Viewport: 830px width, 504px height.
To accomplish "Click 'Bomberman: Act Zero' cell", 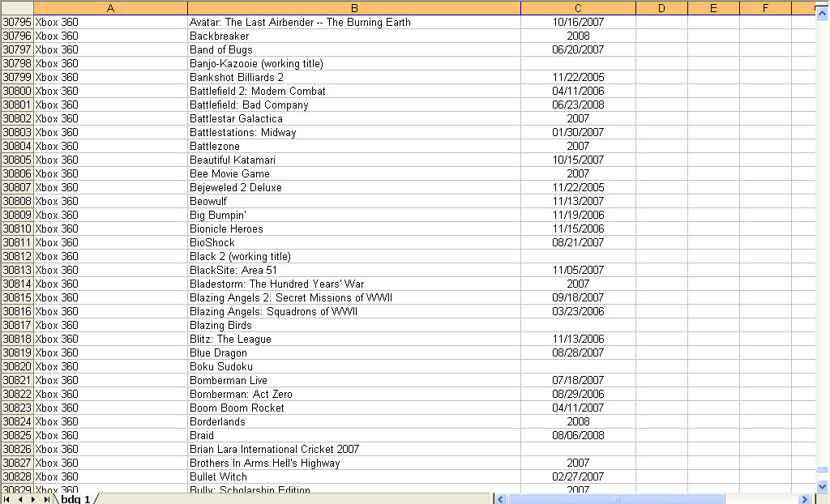I will tap(354, 394).
